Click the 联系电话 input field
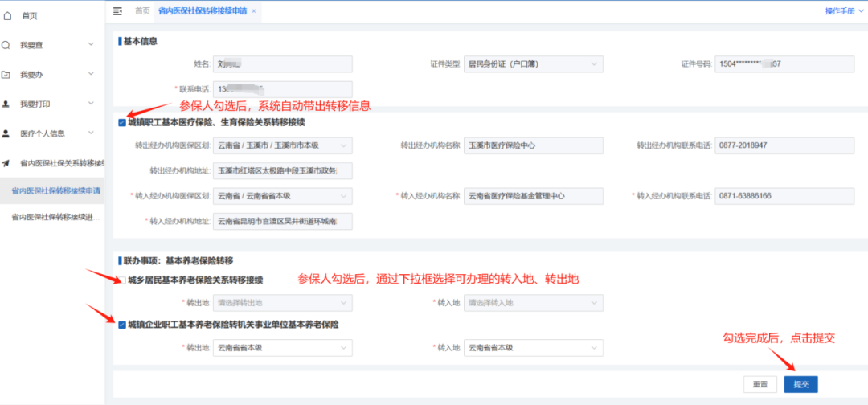The width and height of the screenshot is (868, 405). [282, 89]
